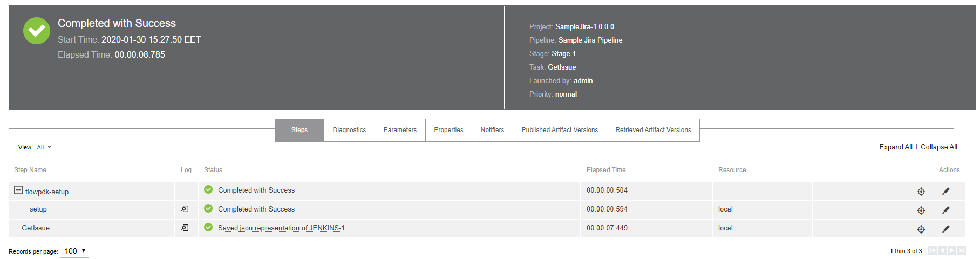Click the '1 thru 3 of 3' pager text
This screenshot has height=259, width=980.
click(906, 251)
